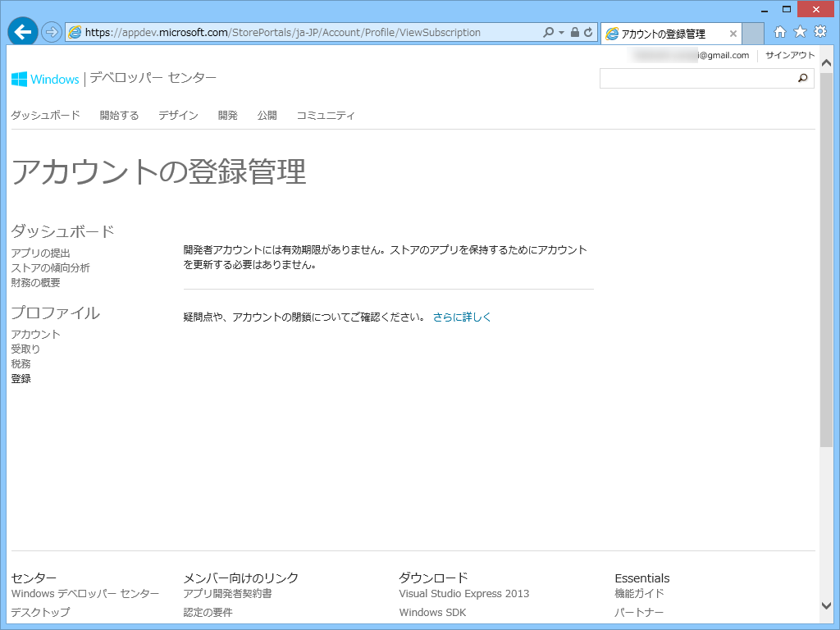Click inside the site search input field
The width and height of the screenshot is (840, 630).
pyautogui.click(x=697, y=79)
